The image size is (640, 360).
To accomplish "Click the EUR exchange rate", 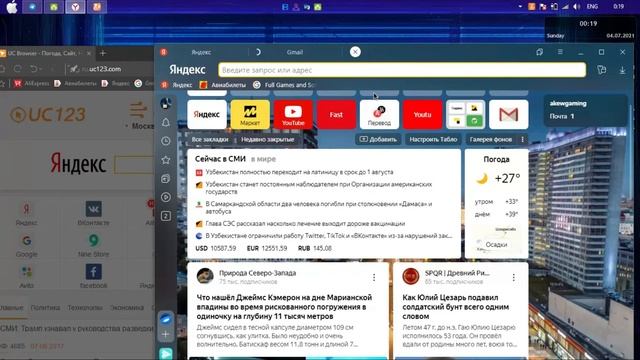I will [x=267, y=248].
